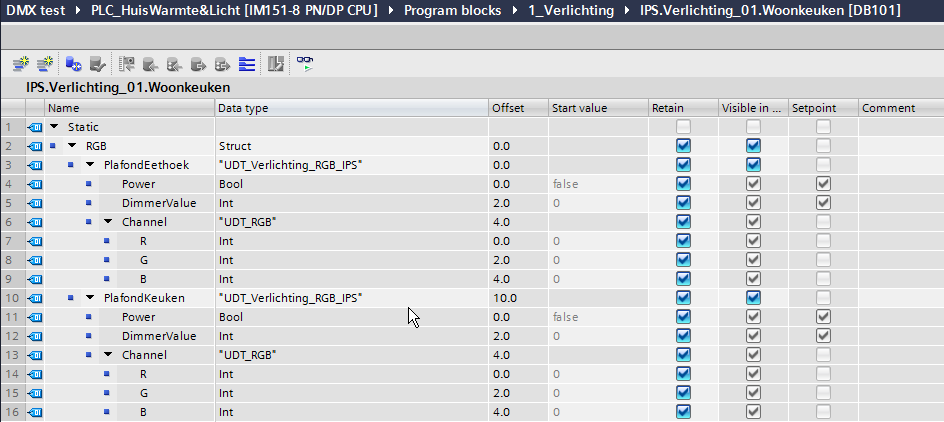
Task: Select PLC_HuisWarmte&Licht in breadcrumb
Action: [x=235, y=10]
